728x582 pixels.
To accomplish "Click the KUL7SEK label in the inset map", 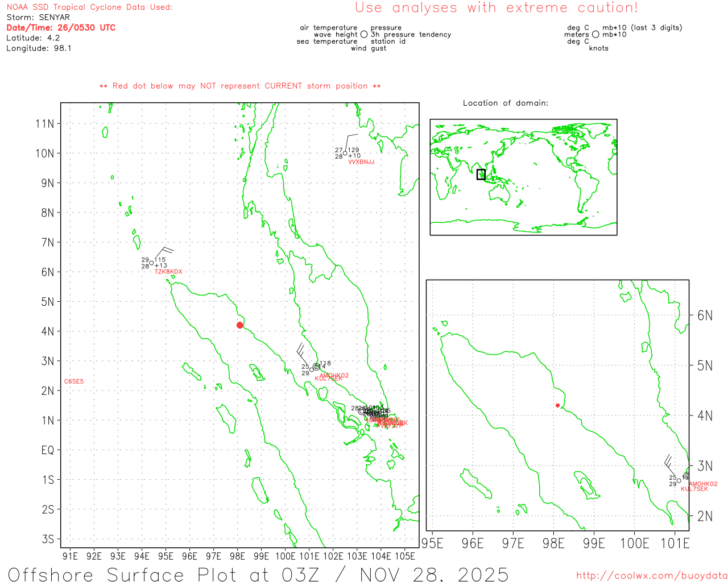I will pyautogui.click(x=694, y=489).
